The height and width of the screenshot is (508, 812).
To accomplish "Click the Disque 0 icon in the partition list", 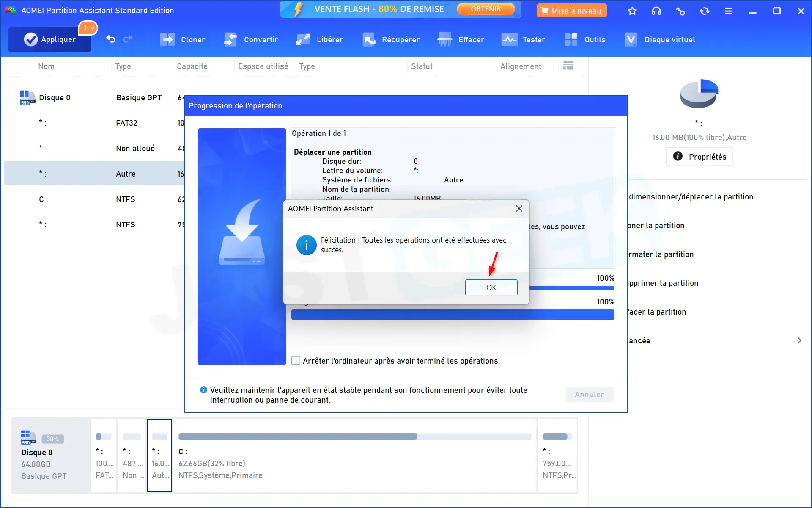I will [x=27, y=97].
